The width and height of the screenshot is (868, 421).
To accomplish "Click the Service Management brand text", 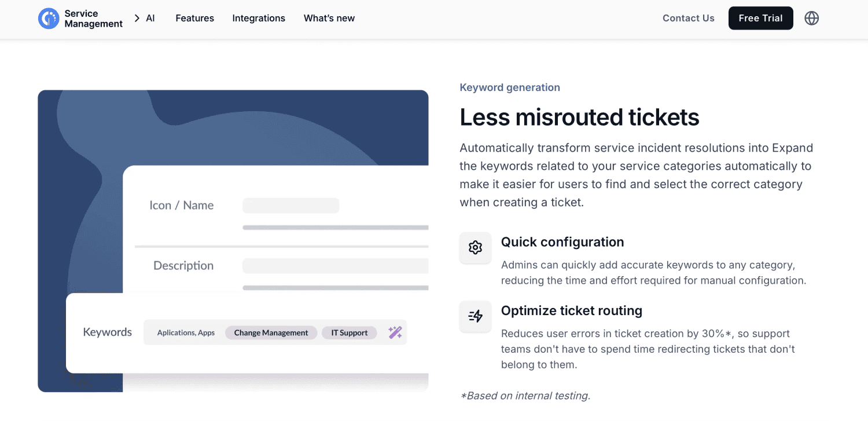I will (x=93, y=19).
